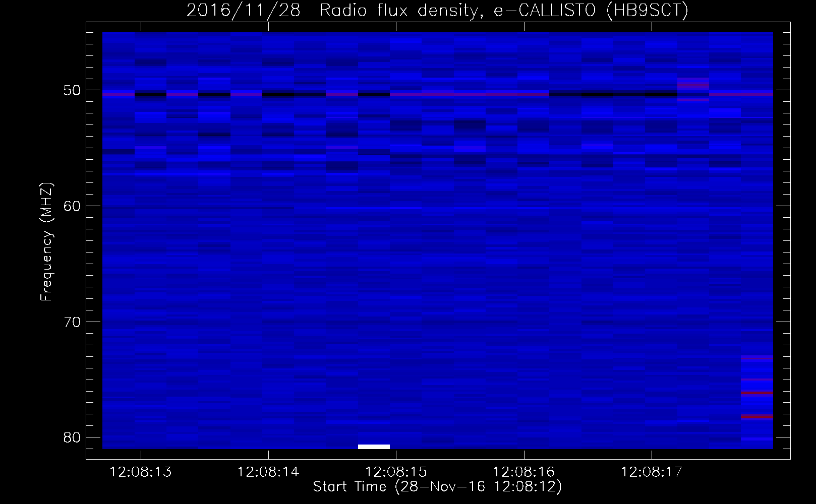This screenshot has height=504, width=816.
Task: Click the 'Frequency (MHZ)' axis label
Action: [x=46, y=242]
